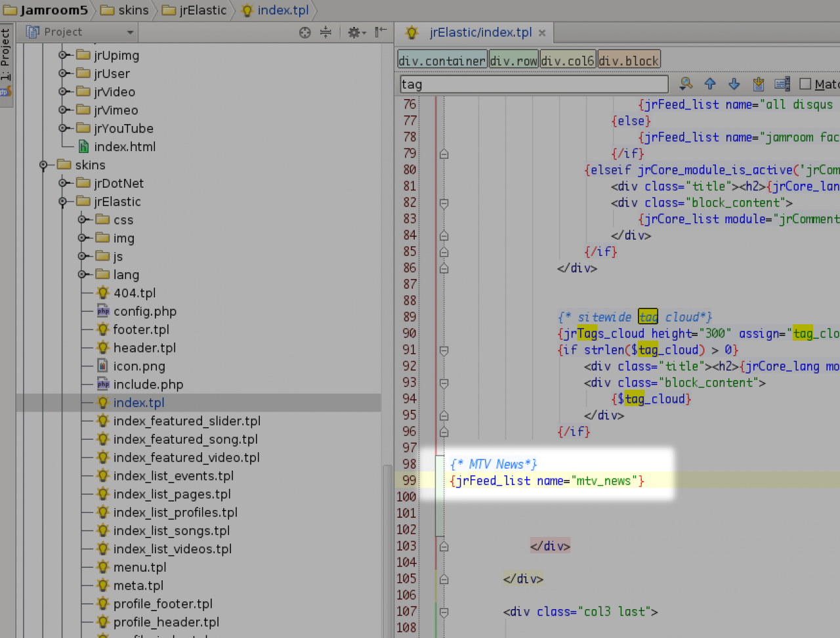
Task: Show find results in tool window
Action: (x=782, y=84)
